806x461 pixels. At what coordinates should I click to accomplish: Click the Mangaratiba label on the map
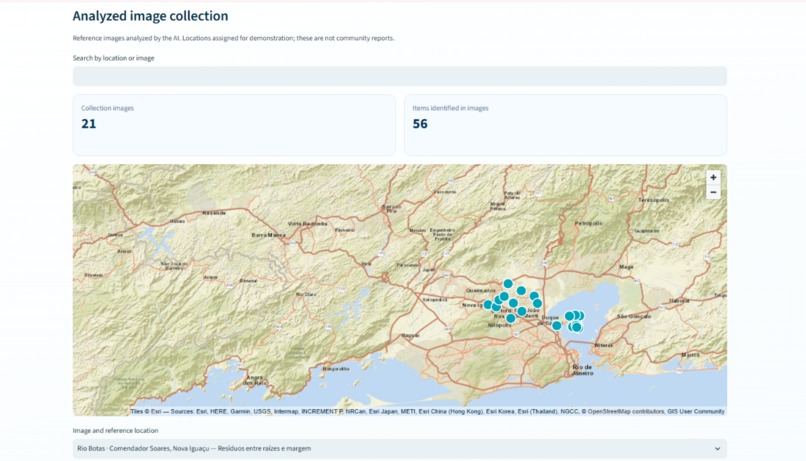(x=336, y=368)
